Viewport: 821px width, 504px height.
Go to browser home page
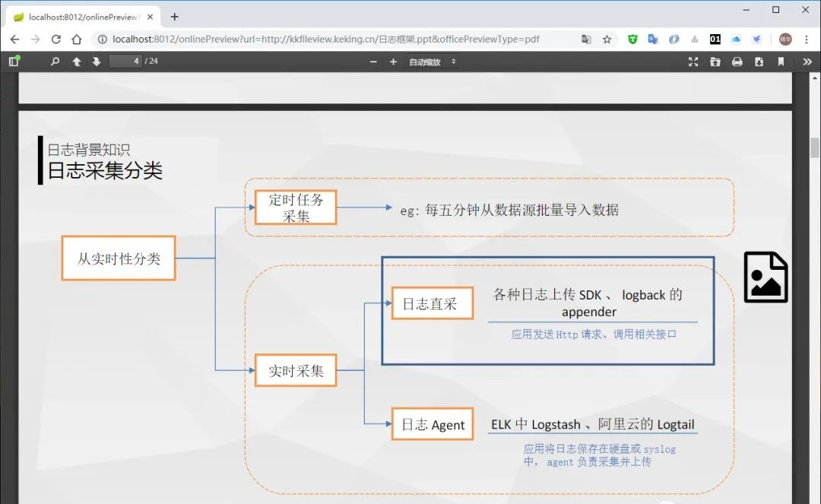(77, 40)
